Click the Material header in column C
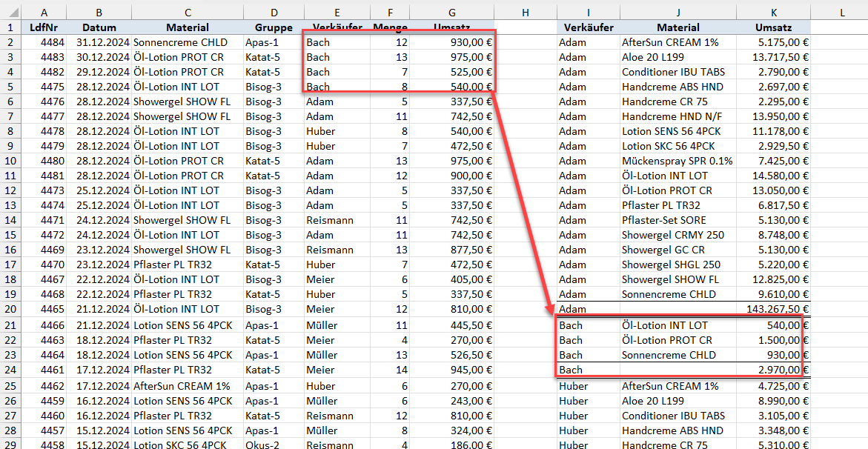This screenshot has height=449, width=868. tap(187, 27)
